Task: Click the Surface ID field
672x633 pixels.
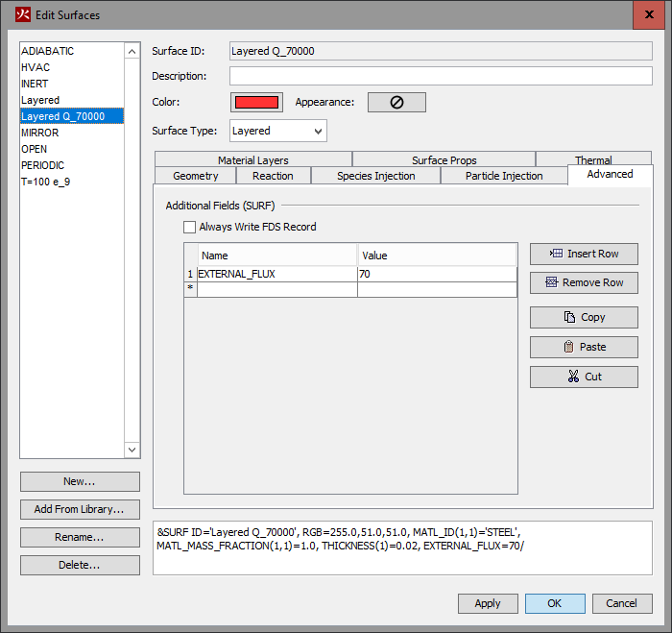Action: (441, 51)
